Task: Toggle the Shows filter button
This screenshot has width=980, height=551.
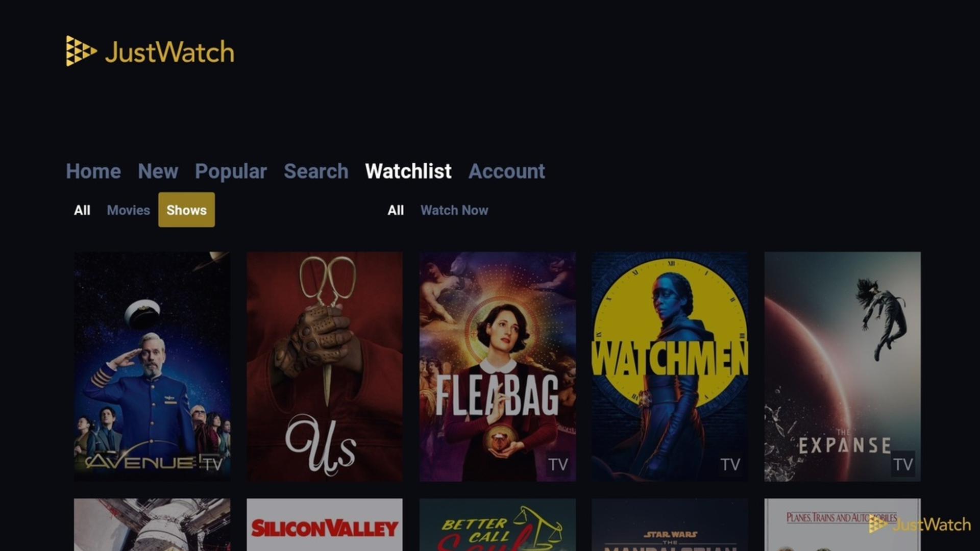Action: 186,209
